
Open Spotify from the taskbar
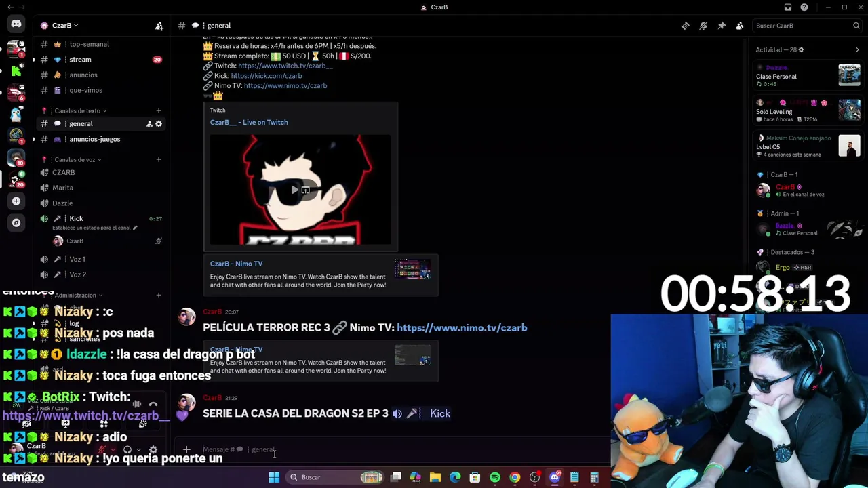(495, 477)
